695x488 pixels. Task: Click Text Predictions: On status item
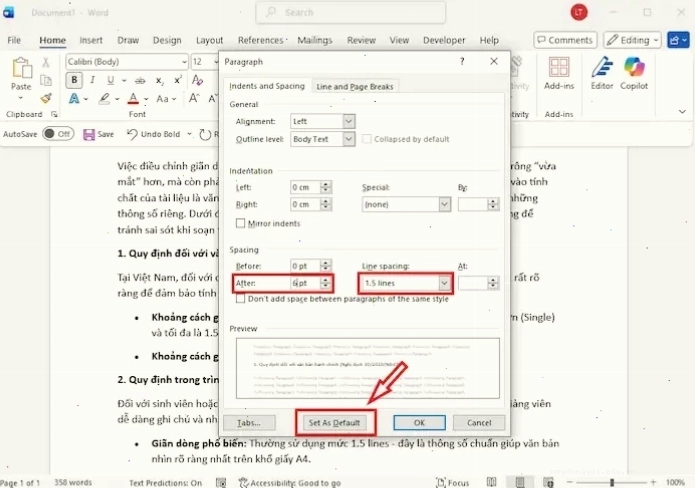(165, 483)
